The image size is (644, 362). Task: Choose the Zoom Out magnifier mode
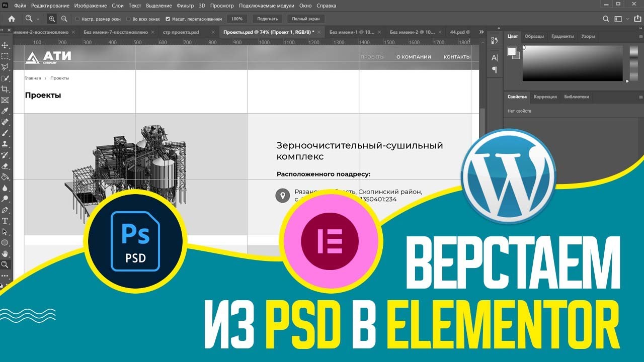64,19
